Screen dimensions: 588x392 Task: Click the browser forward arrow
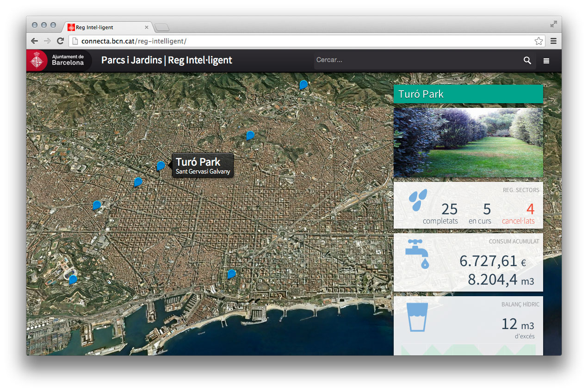point(47,41)
